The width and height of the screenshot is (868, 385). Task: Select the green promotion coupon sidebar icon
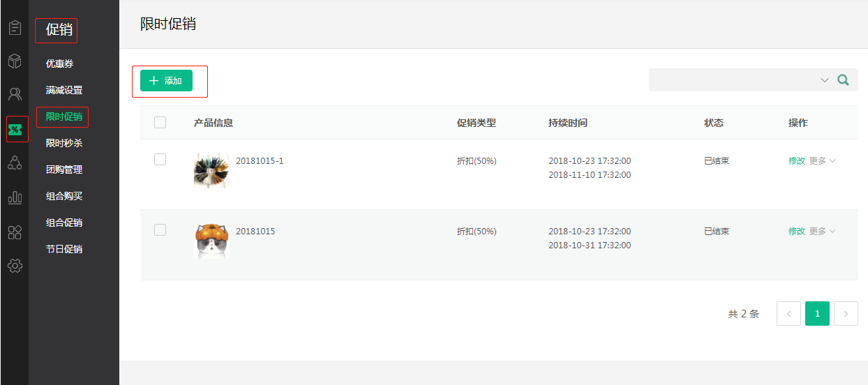[15, 129]
